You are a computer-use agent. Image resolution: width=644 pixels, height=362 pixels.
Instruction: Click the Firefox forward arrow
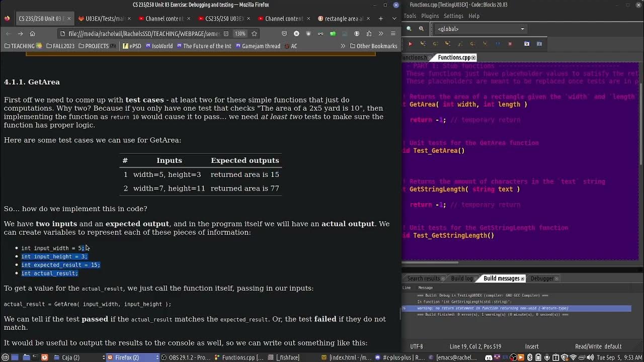20,34
